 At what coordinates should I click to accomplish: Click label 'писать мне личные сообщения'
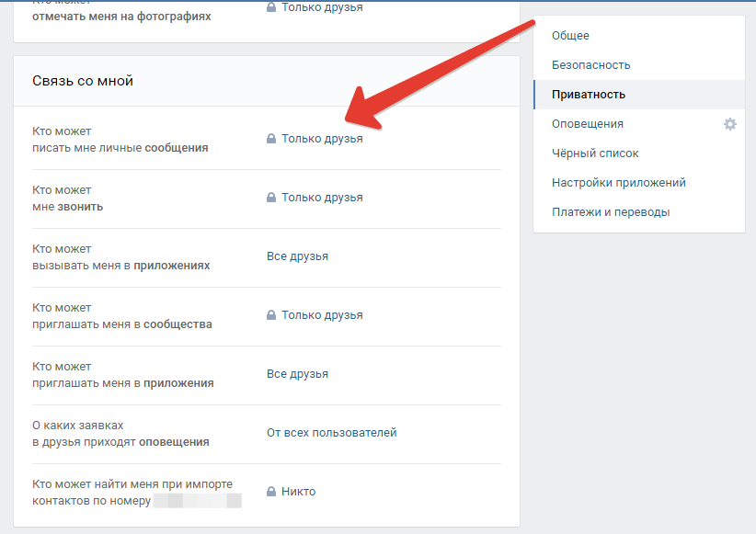(120, 148)
